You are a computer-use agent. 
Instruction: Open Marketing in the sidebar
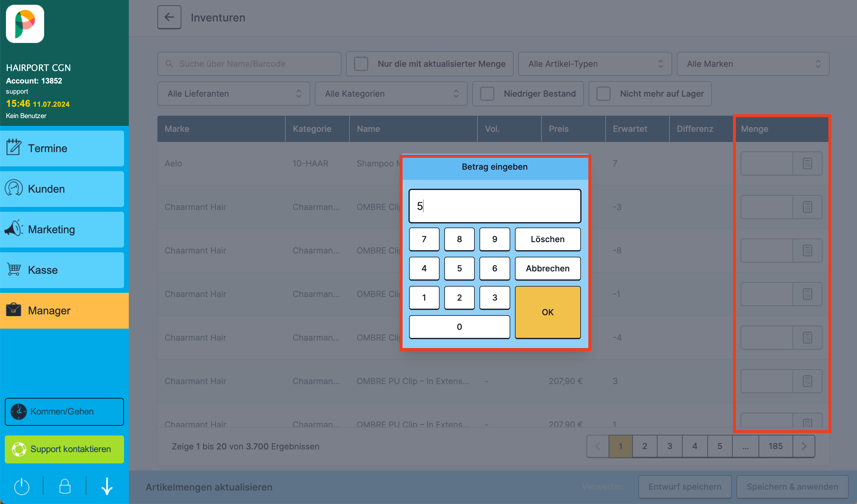click(x=62, y=230)
